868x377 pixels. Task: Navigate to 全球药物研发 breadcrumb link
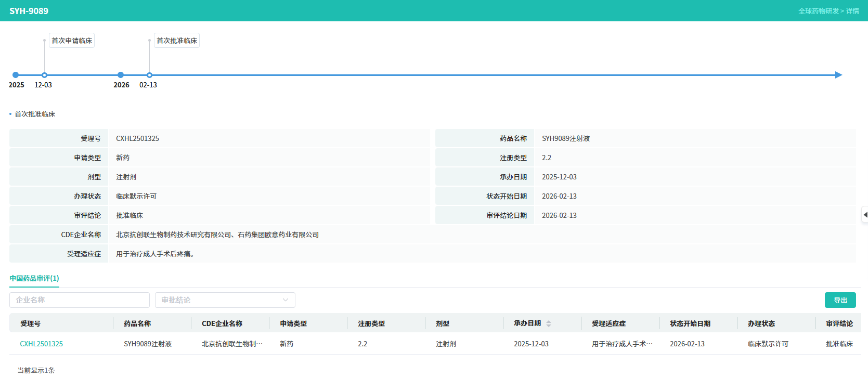[x=819, y=11]
